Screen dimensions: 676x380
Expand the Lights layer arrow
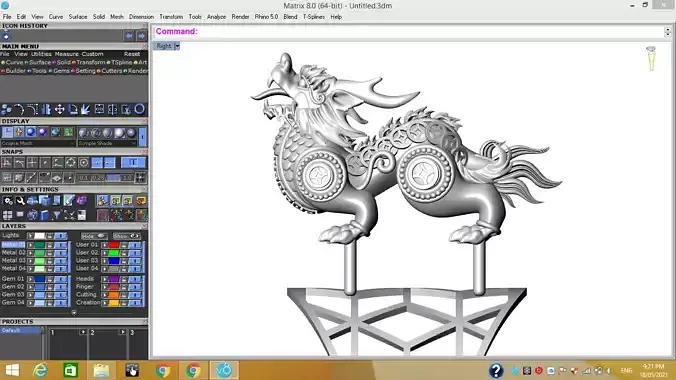click(31, 236)
